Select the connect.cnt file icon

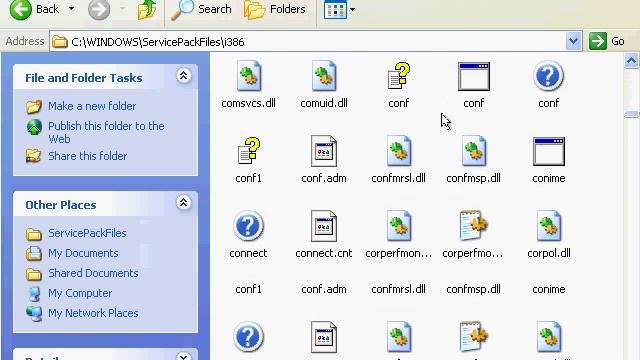click(324, 226)
